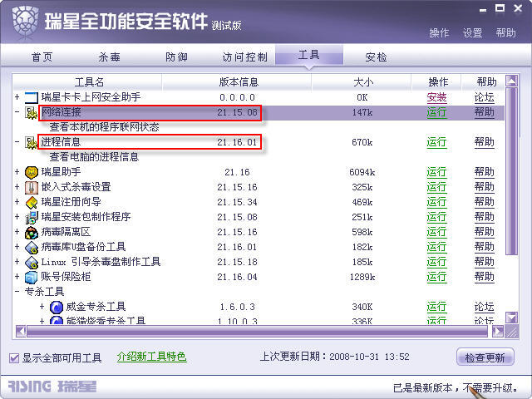Click 运行 link for 网络连接
This screenshot has height=399, width=532.
[436, 113]
